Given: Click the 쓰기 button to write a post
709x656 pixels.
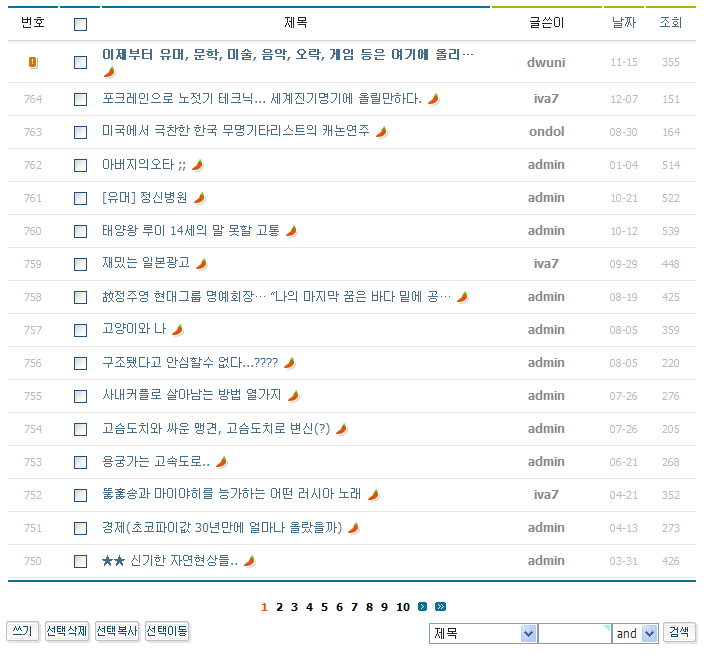Looking at the screenshot, I should [22, 631].
